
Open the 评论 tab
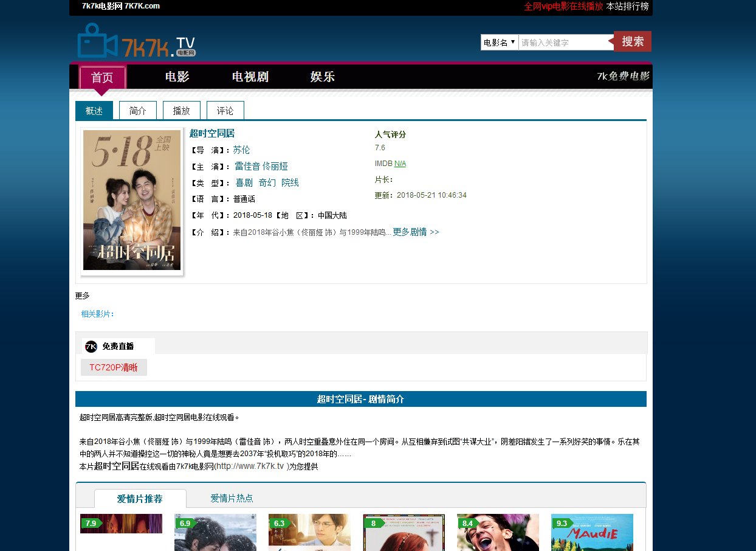click(x=225, y=111)
